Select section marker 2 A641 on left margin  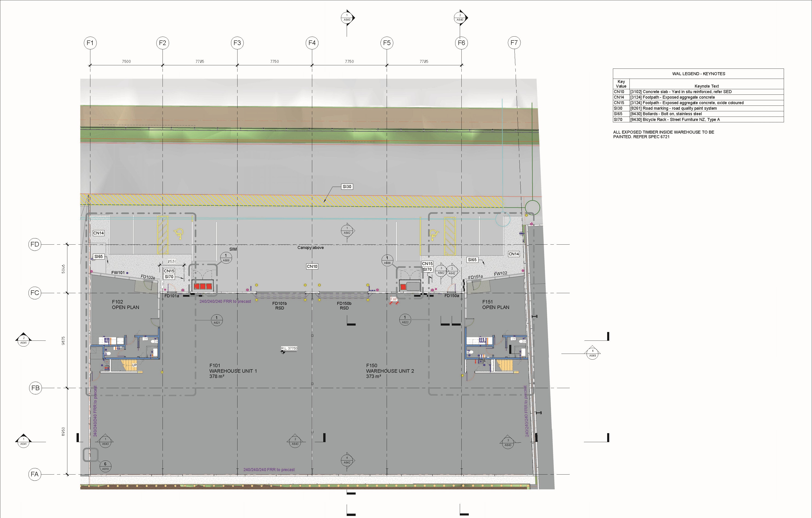point(23,340)
